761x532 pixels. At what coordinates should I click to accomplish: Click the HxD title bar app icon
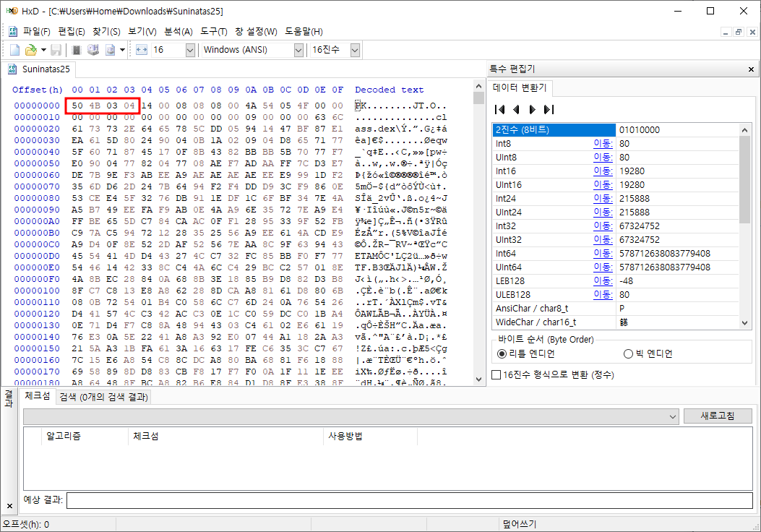pos(12,11)
